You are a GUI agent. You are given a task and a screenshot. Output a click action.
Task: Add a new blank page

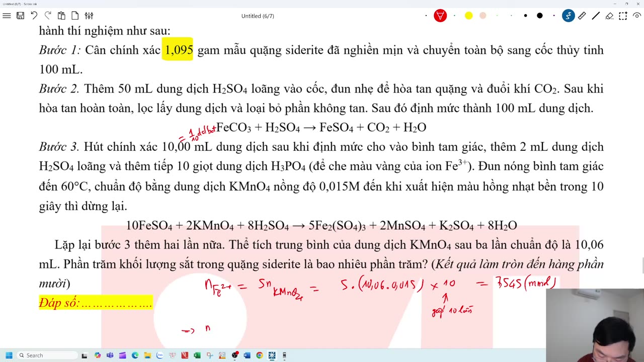(75, 16)
